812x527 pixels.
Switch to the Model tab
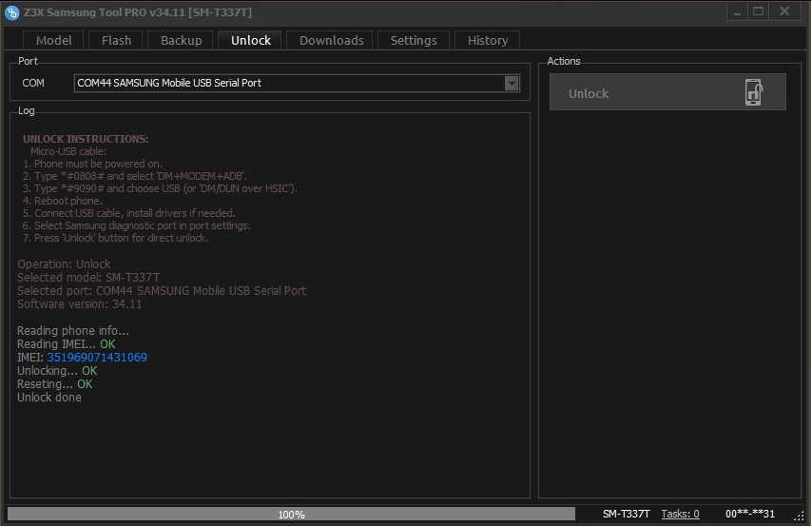coord(54,40)
